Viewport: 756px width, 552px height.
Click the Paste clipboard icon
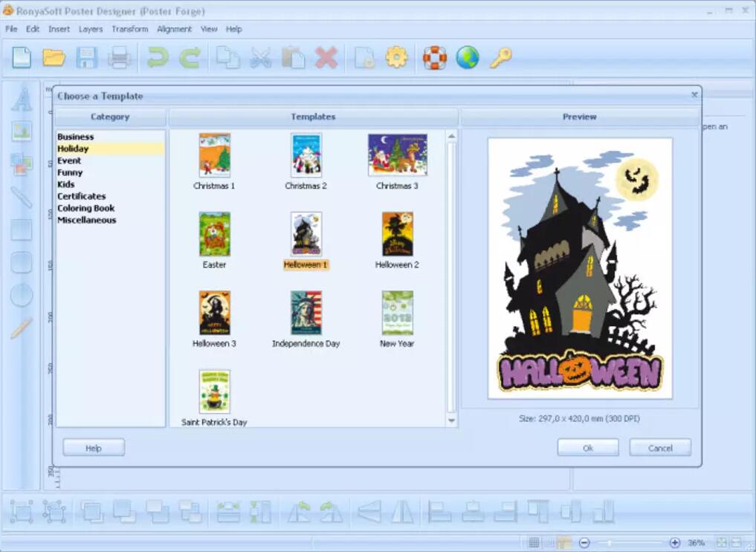[x=293, y=58]
